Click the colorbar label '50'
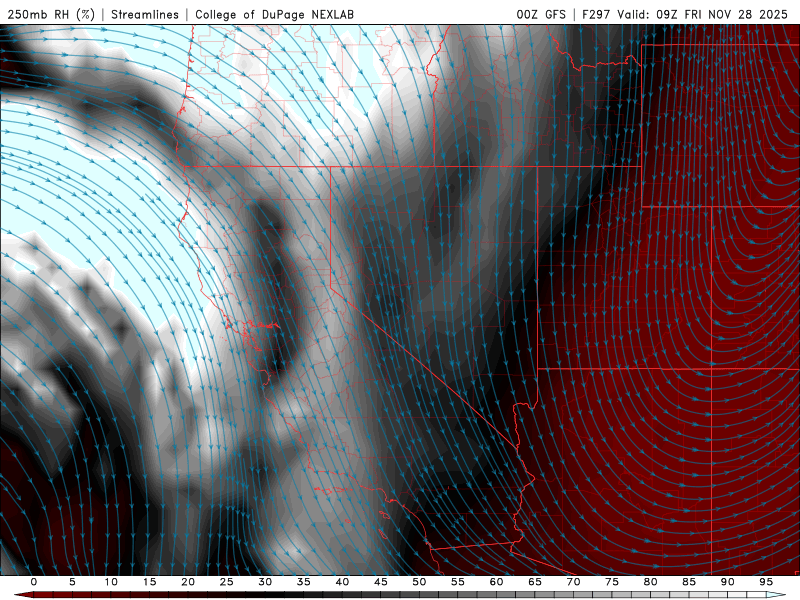The width and height of the screenshot is (800, 600). coord(419,582)
